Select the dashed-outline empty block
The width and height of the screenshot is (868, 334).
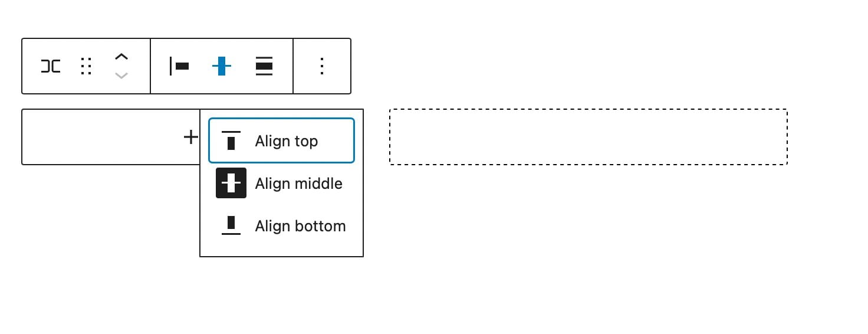tap(588, 137)
